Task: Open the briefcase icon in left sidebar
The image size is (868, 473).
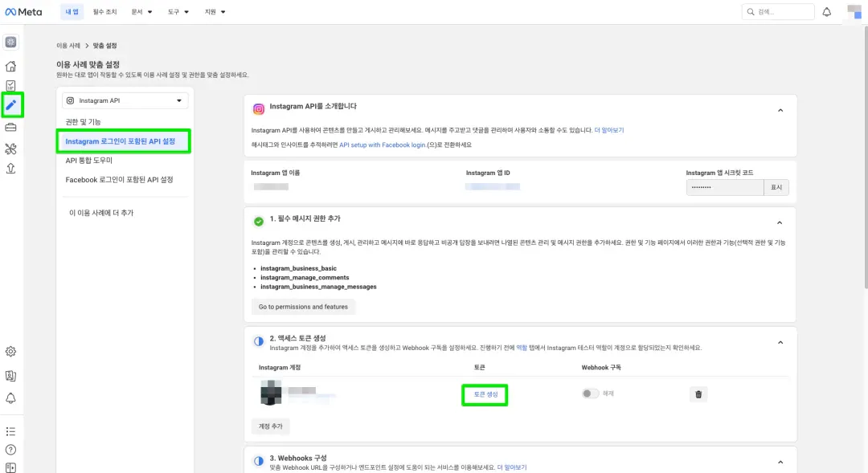Action: 10,127
